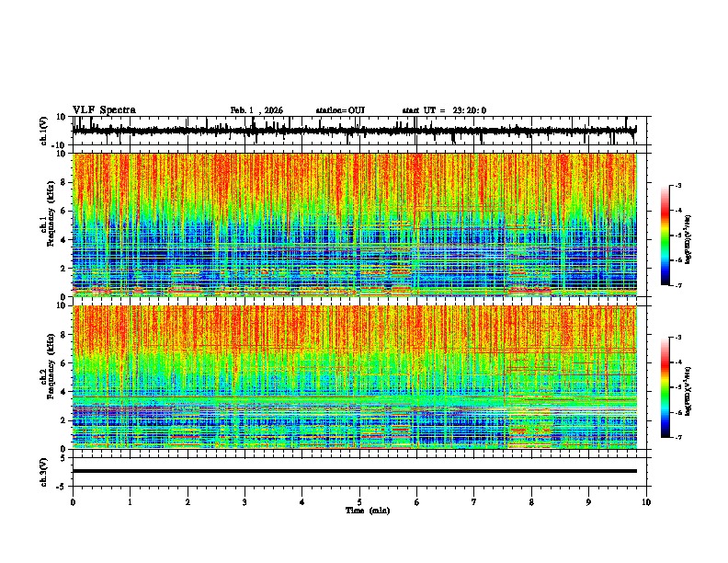Click the "ch.3(V)" axis label

pos(44,472)
